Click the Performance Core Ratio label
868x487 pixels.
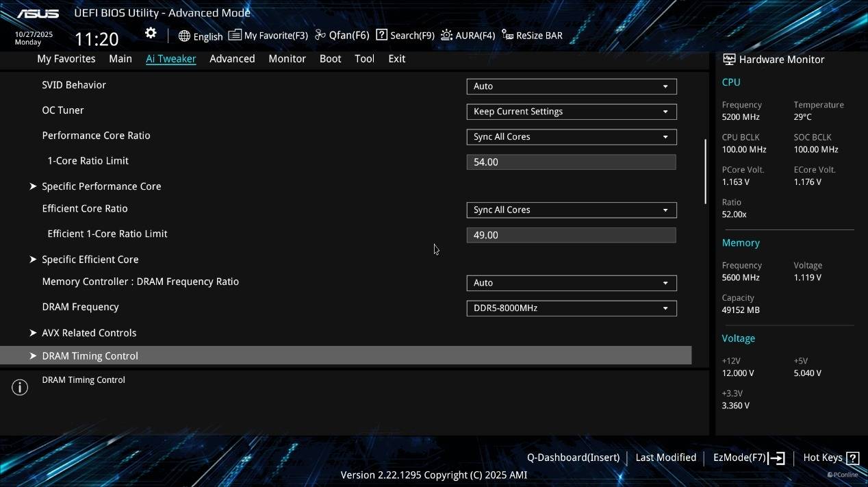96,136
